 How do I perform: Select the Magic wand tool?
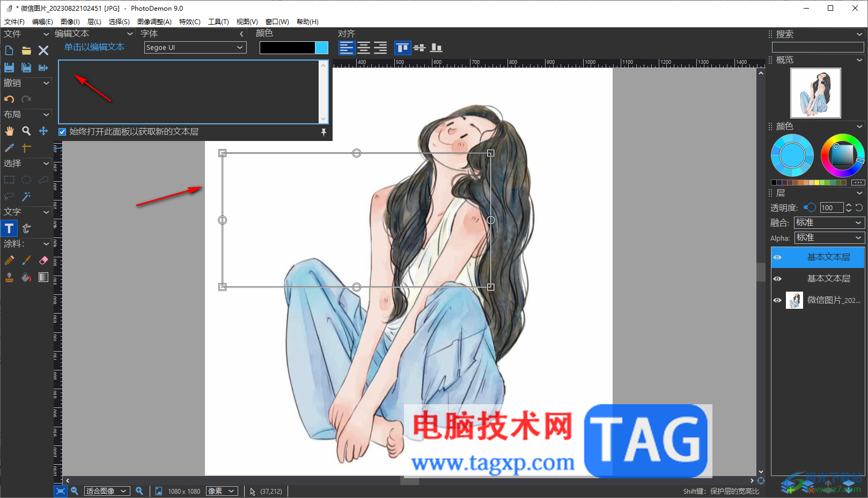coord(26,197)
